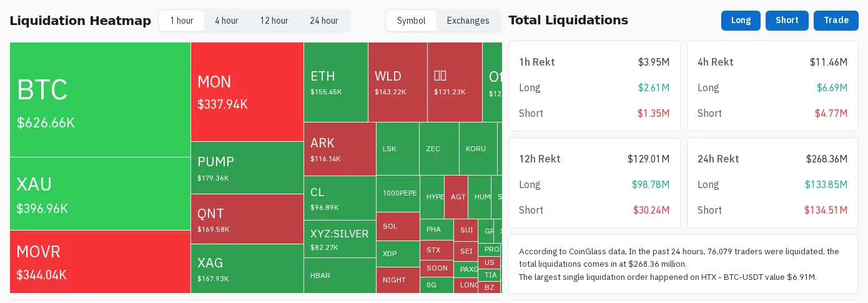
Task: Select the WLD heatmap tile
Action: [398, 82]
